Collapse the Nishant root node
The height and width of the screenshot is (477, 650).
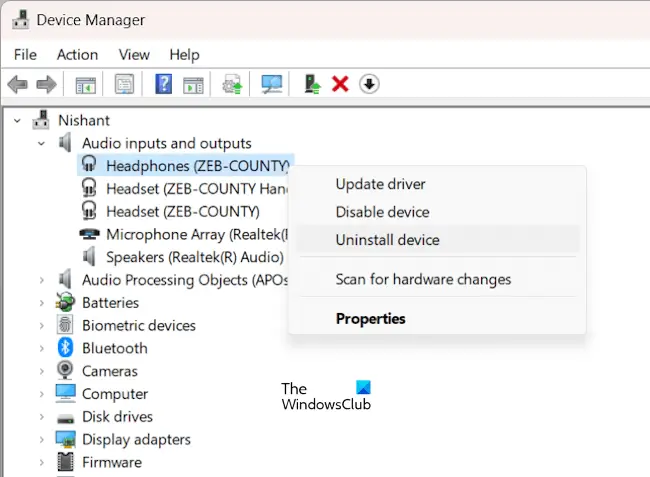tap(17, 121)
